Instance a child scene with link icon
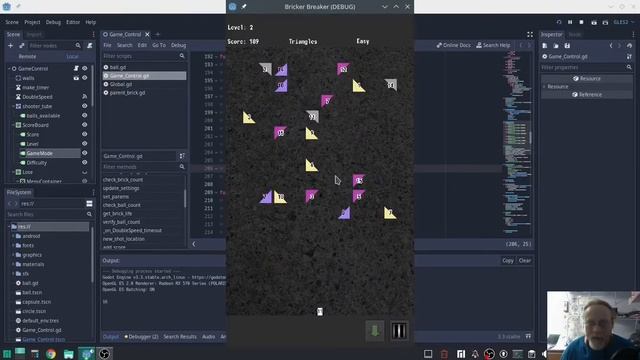The width and height of the screenshot is (640, 360). pyautogui.click(x=22, y=46)
